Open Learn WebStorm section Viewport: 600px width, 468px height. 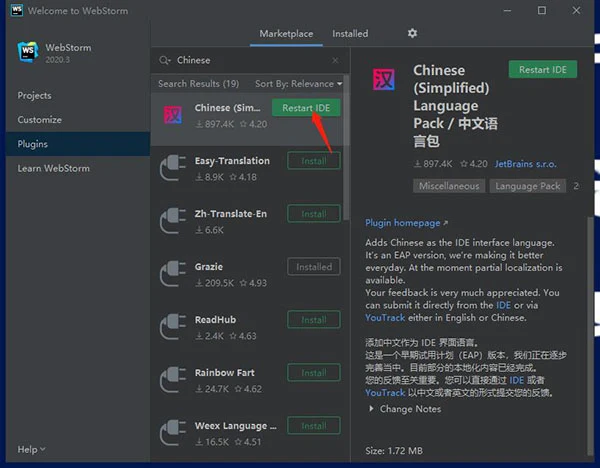click(x=54, y=168)
